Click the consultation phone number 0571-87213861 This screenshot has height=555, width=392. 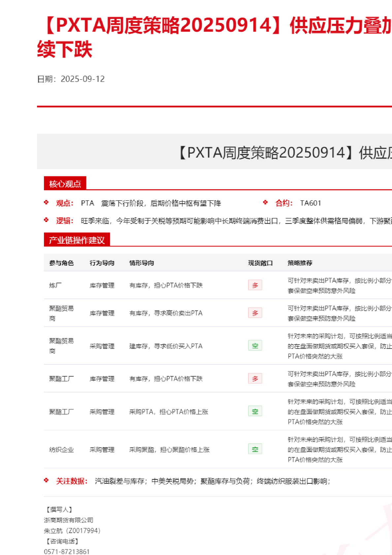(67, 551)
